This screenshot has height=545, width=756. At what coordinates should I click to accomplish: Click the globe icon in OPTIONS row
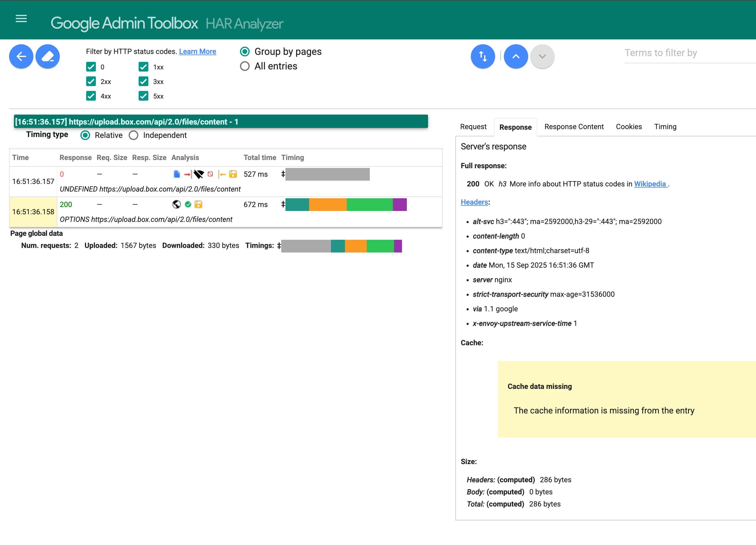176,204
